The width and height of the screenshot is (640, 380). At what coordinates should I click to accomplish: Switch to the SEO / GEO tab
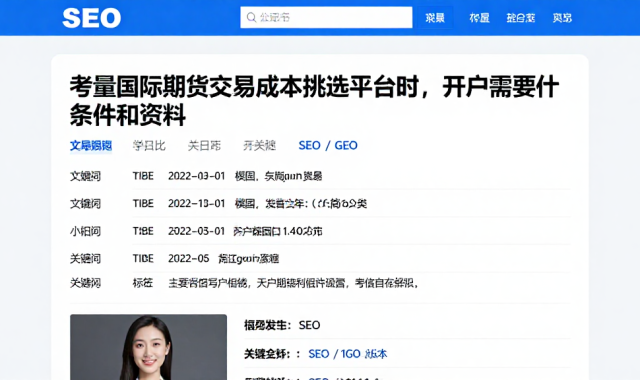[x=328, y=145]
